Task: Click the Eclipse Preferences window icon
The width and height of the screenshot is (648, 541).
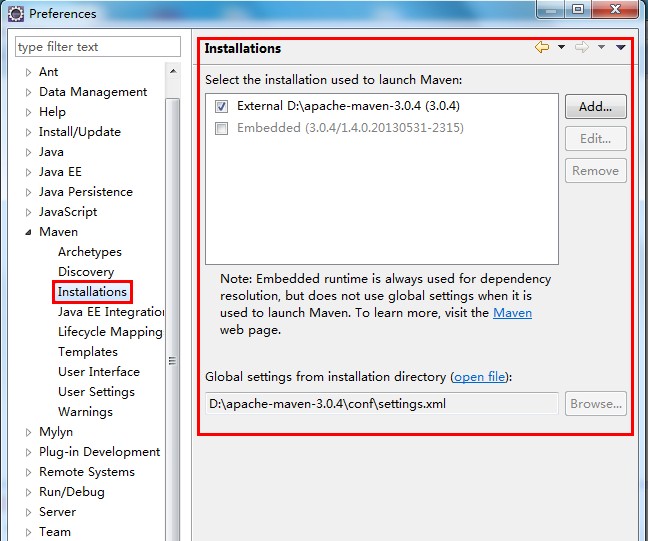Action: tap(16, 14)
